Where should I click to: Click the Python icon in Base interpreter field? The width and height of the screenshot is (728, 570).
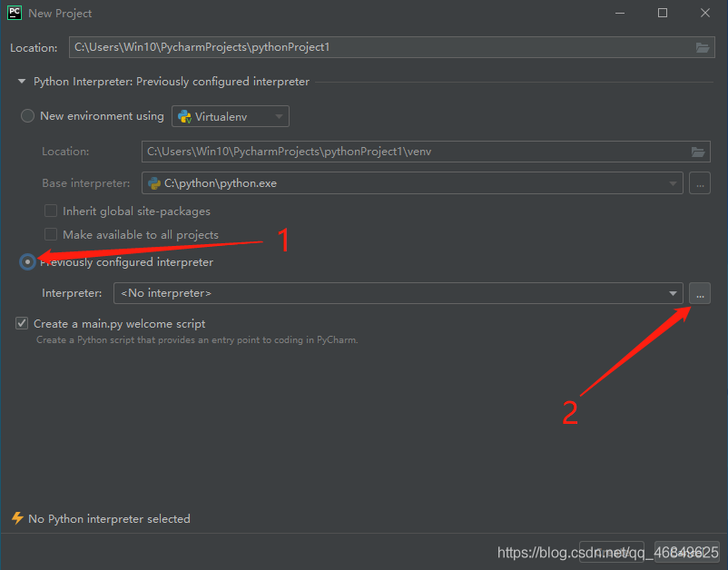click(153, 183)
